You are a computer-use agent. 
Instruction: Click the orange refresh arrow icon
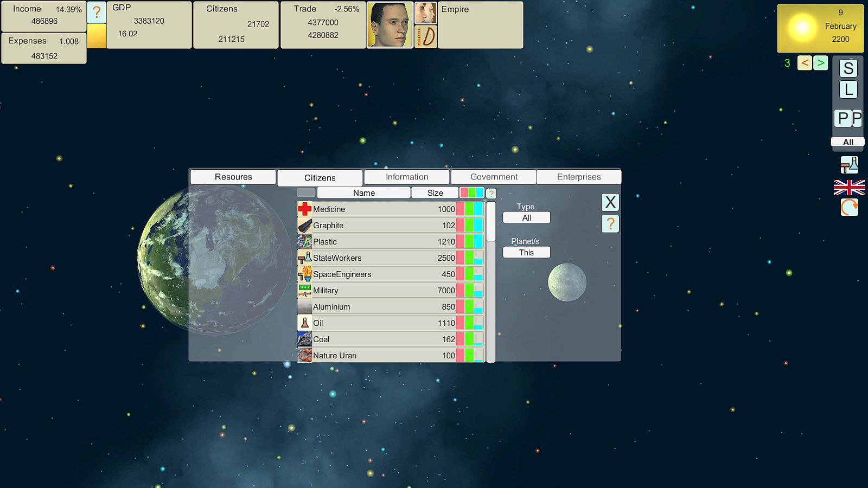tap(850, 207)
